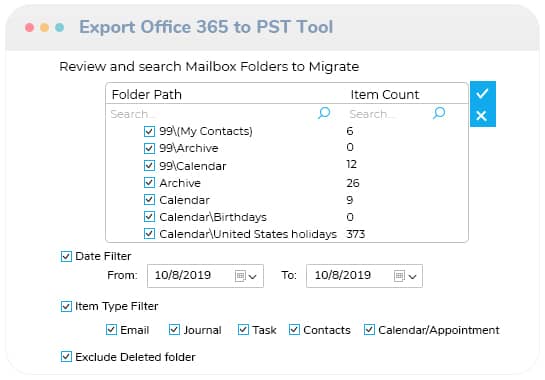
Task: Click the Folder Path column header
Action: click(147, 95)
